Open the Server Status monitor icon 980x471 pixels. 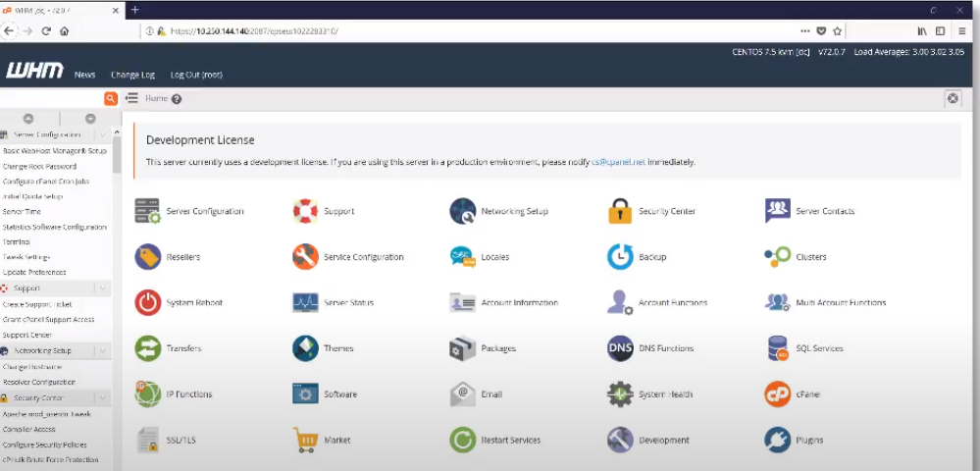[x=305, y=303]
